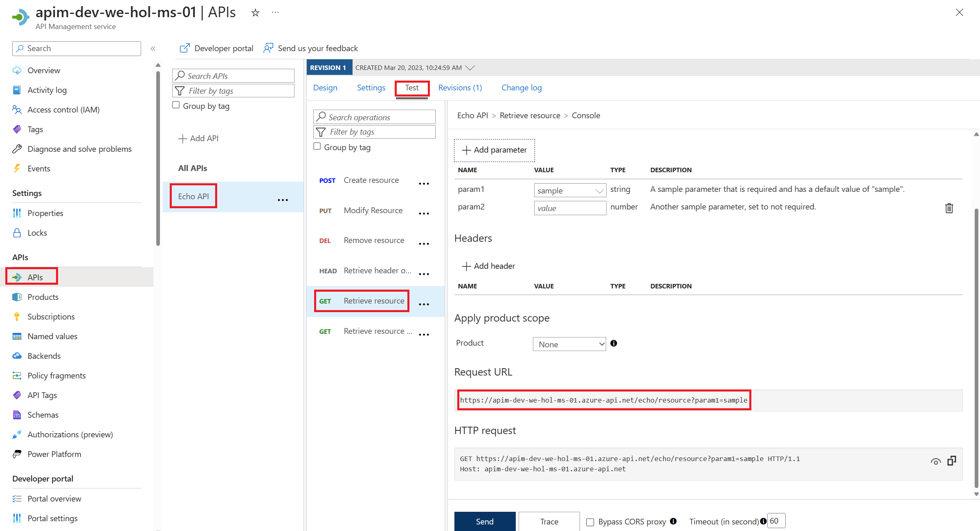Click the Timeout seconds field
Screen dimensions: 980x531
[776, 521]
